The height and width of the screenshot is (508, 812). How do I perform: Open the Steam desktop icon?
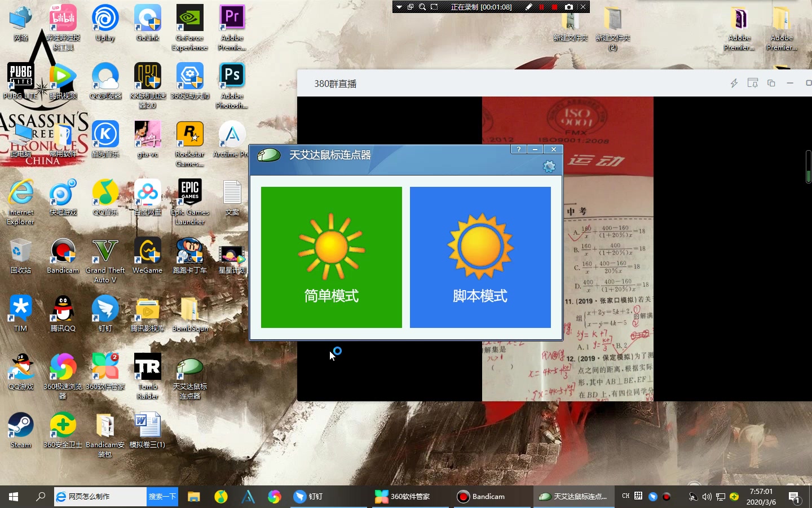pyautogui.click(x=21, y=430)
